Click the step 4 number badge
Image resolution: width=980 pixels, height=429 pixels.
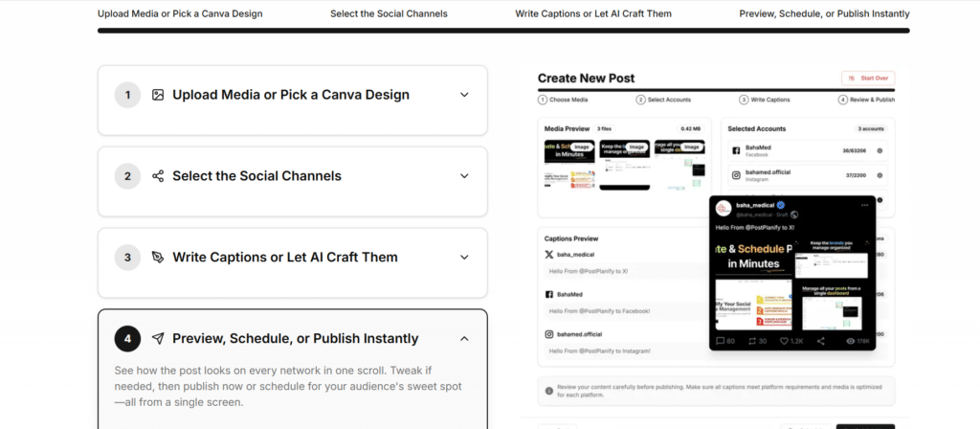(127, 338)
